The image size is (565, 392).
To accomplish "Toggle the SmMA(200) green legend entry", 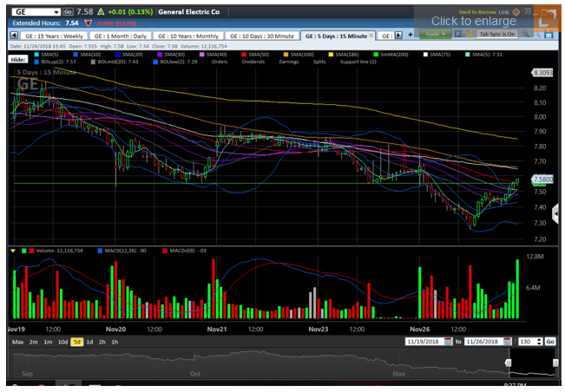I will point(391,55).
